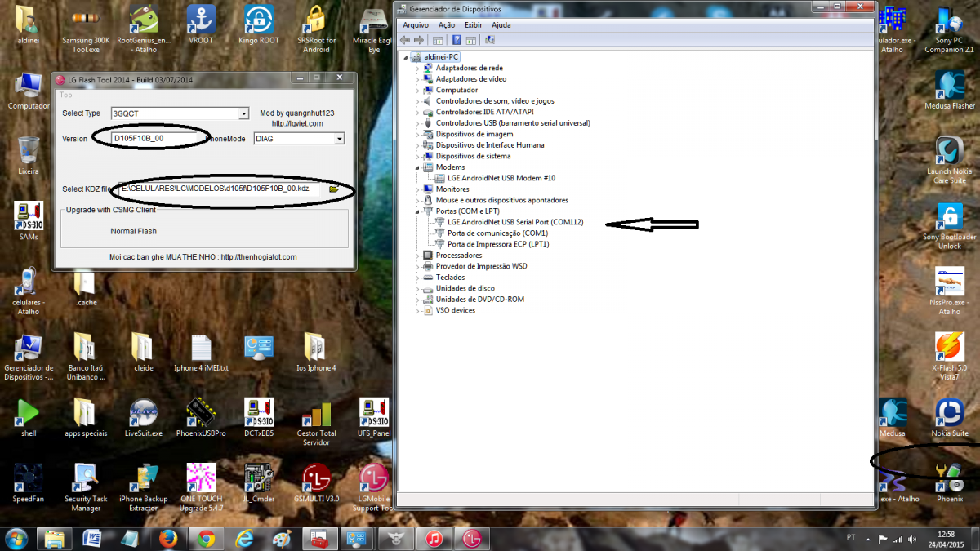Select the GSMULTI V3.0 desktop icon
Screen dimensions: 980x551
tap(316, 483)
